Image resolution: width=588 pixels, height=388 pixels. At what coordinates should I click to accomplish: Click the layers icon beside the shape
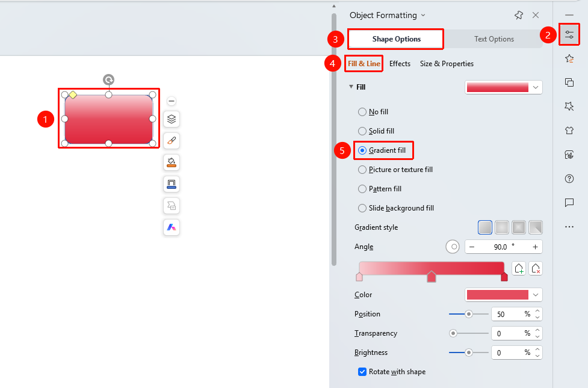[x=172, y=119]
